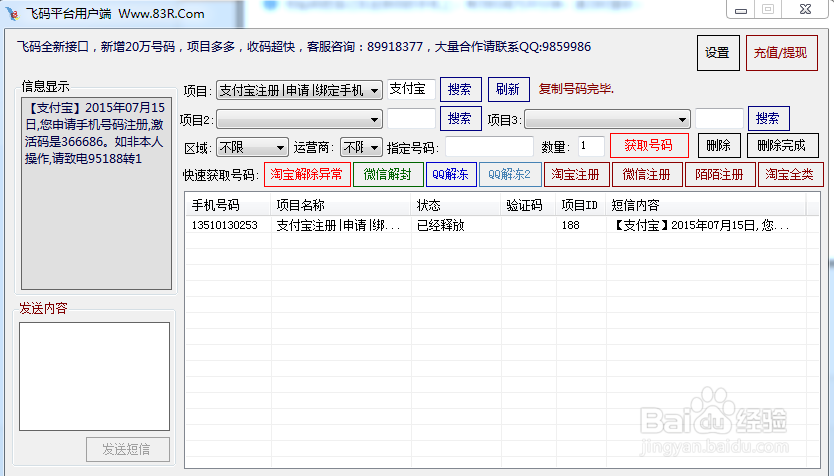
Task: Click the 微信注册 quick button
Action: tap(647, 174)
